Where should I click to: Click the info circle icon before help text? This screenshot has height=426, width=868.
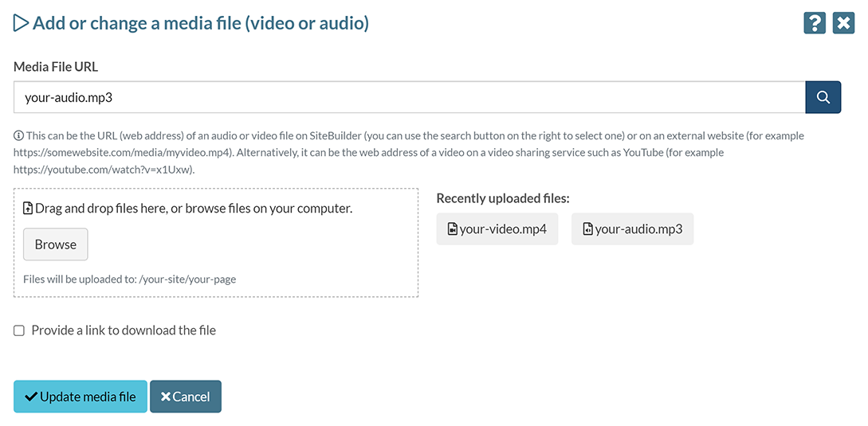coord(18,136)
